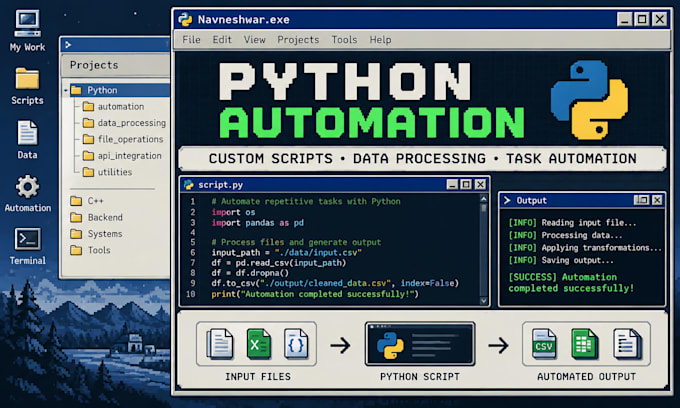
Task: Select the report document output icon
Action: pyautogui.click(x=627, y=344)
